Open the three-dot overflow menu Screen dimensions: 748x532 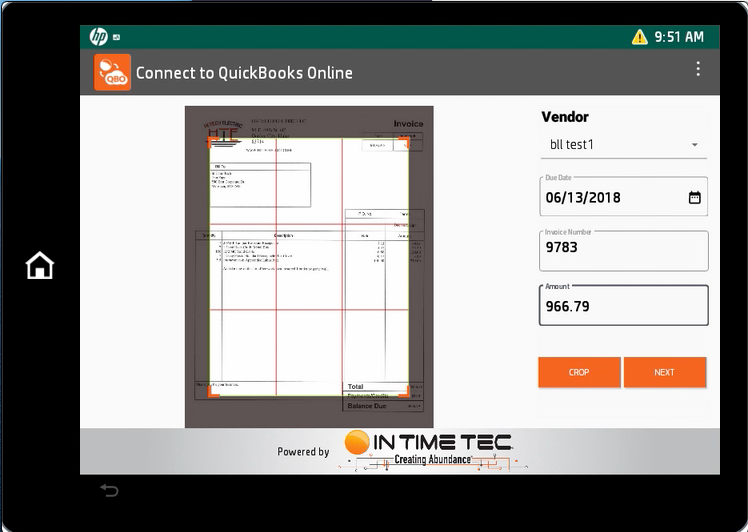[x=698, y=69]
